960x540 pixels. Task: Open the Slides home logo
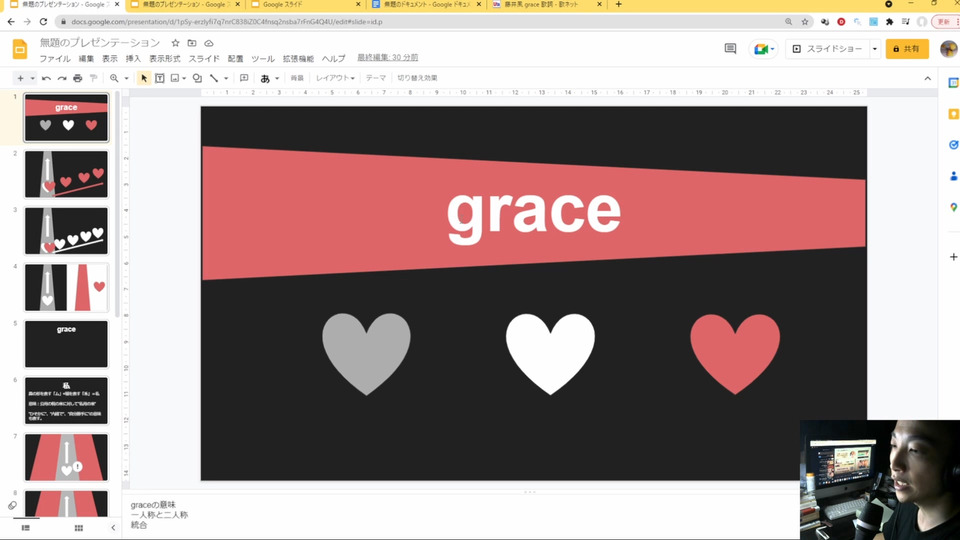(x=20, y=49)
